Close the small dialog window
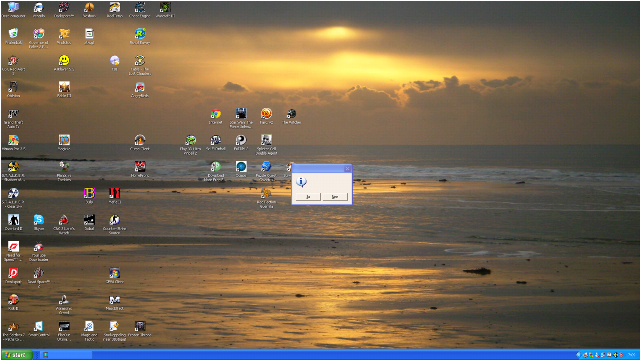Screen dimensions: 640x360 click(x=347, y=169)
